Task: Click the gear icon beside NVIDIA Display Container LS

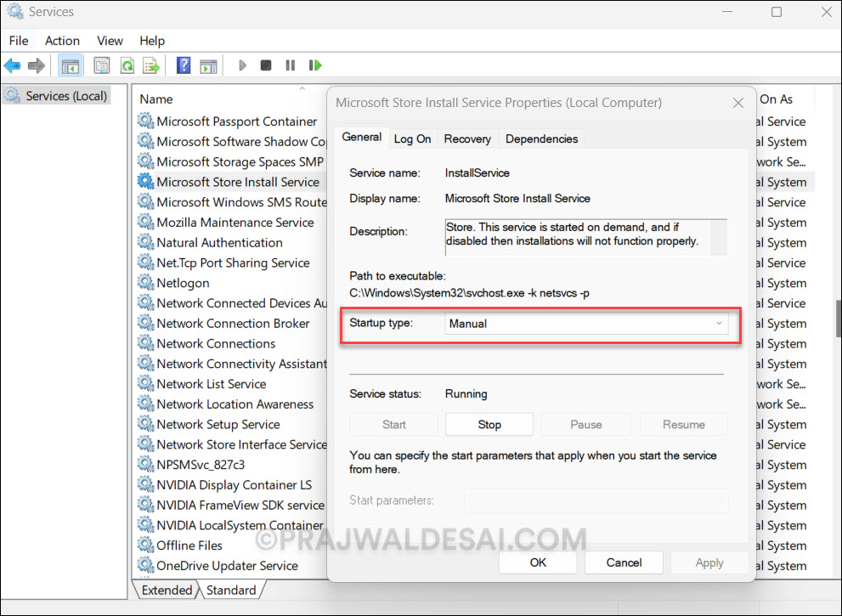Action: pos(145,484)
